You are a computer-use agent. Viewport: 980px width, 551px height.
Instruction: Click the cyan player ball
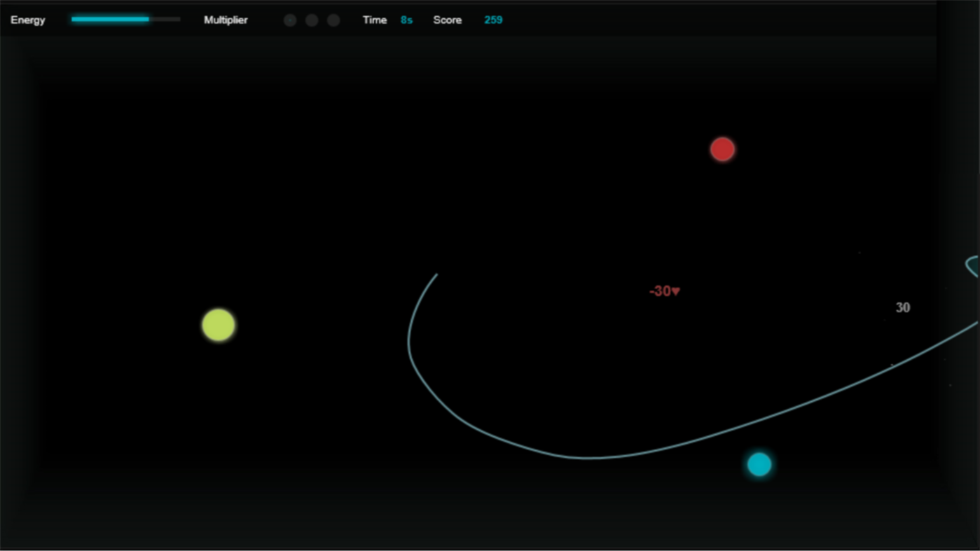point(759,464)
